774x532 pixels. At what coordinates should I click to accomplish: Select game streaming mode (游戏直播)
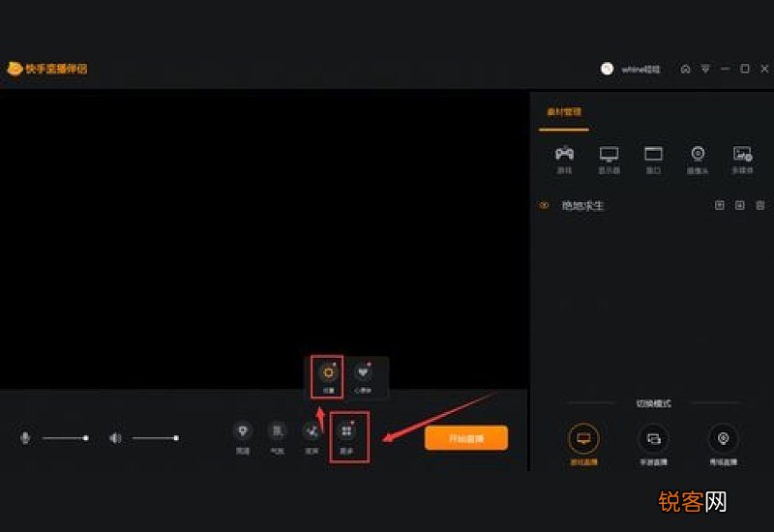(583, 444)
